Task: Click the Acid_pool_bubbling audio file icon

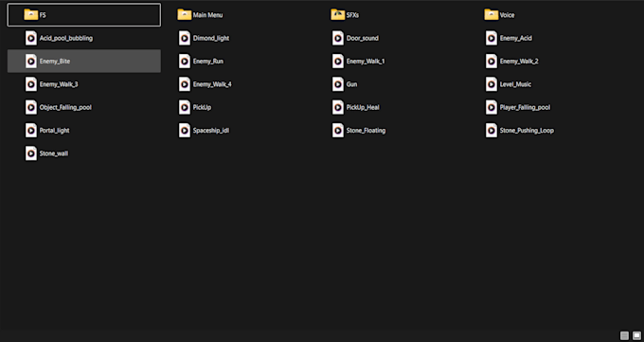Action: 31,38
